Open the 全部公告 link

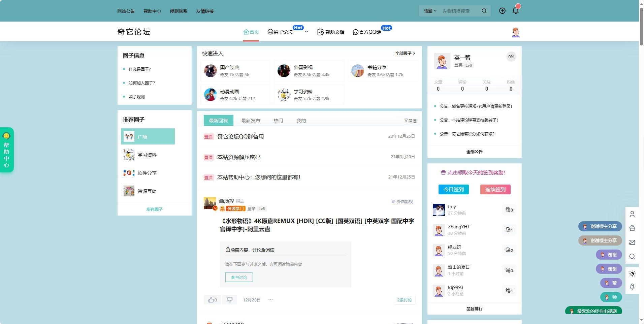[474, 152]
